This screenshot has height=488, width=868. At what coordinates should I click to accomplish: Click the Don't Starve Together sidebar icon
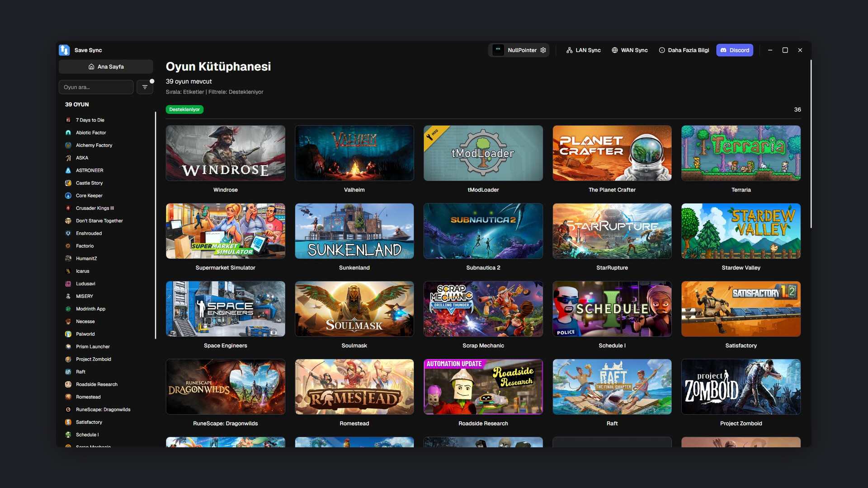coord(68,221)
